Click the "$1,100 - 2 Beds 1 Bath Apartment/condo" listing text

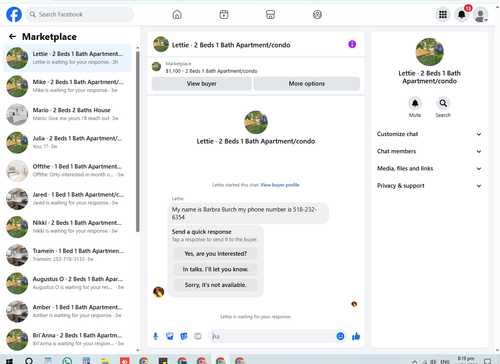pos(211,71)
